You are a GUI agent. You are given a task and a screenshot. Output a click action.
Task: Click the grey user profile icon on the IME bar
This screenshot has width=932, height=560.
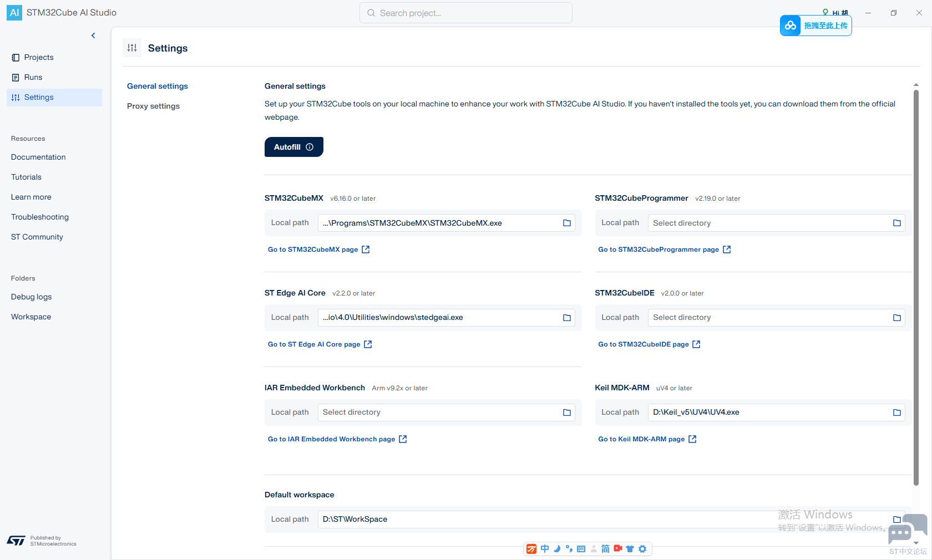click(x=594, y=549)
